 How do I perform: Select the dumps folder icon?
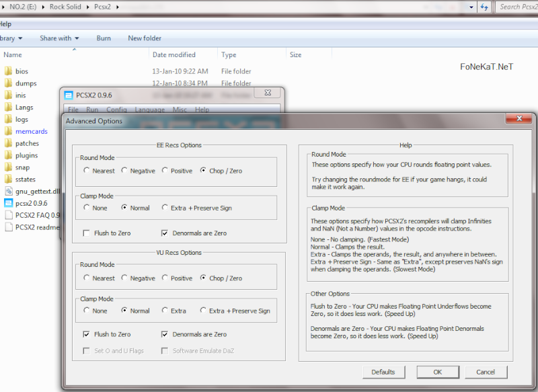(9, 83)
